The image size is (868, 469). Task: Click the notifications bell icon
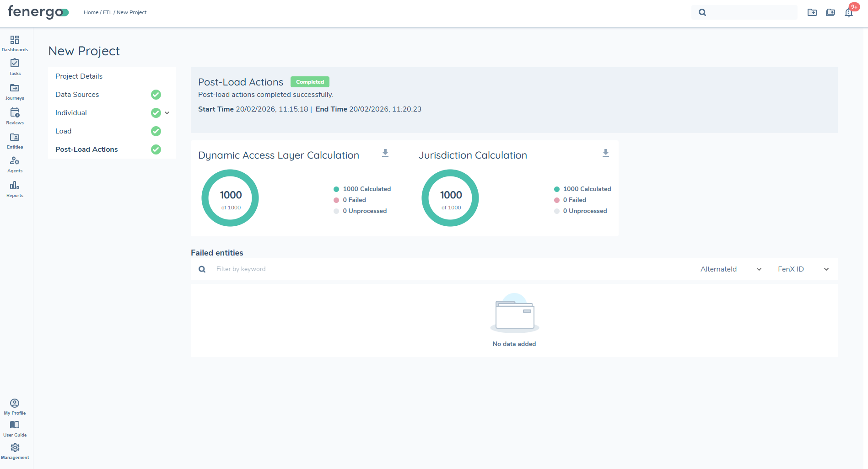point(849,13)
